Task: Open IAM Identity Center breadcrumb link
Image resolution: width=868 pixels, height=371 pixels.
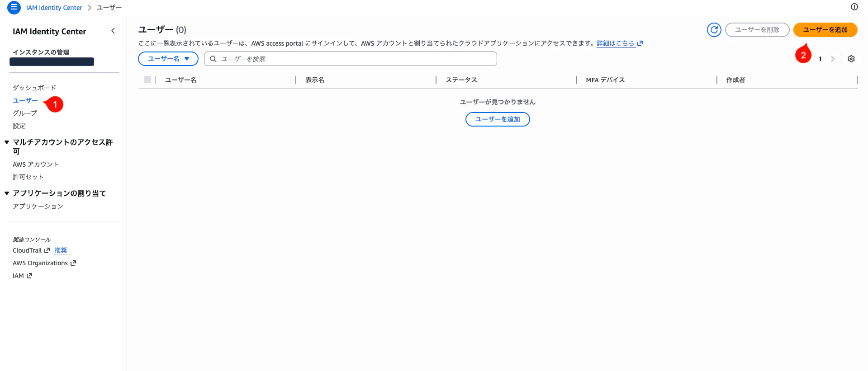Action: (54, 8)
